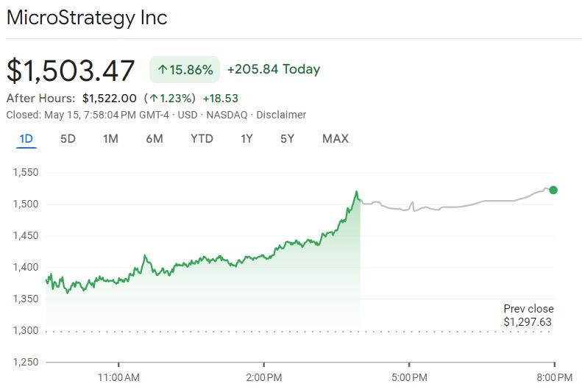
Task: Click the 5:00 PM time axis label
Action: pyautogui.click(x=409, y=377)
